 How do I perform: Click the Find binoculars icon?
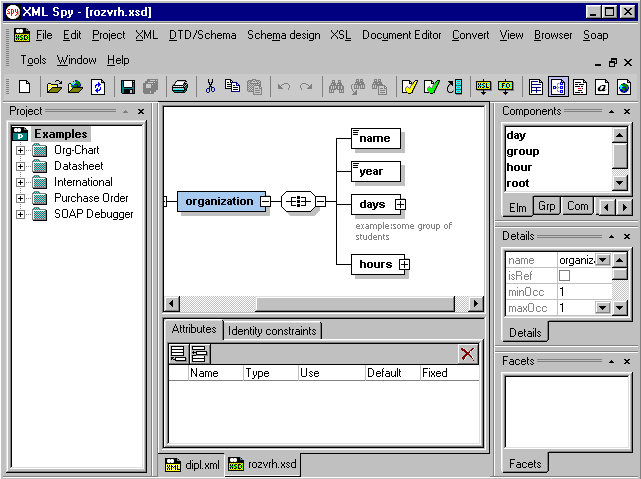336,87
